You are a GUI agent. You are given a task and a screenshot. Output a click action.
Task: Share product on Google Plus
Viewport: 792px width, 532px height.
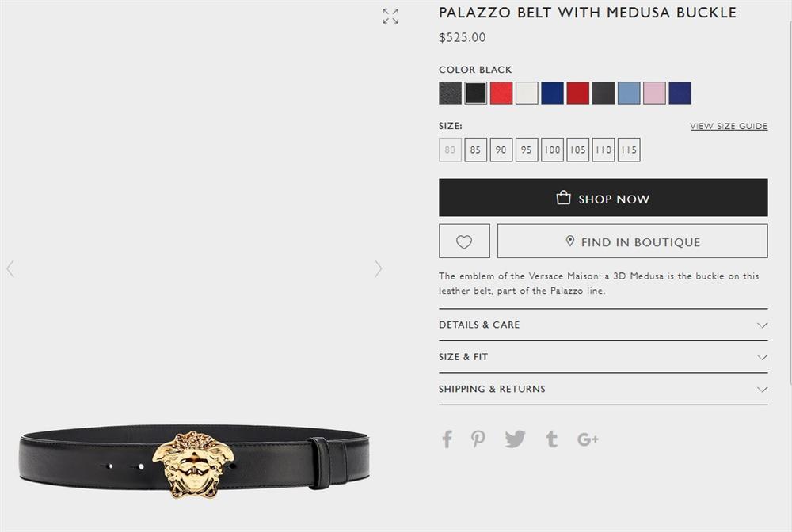click(588, 439)
